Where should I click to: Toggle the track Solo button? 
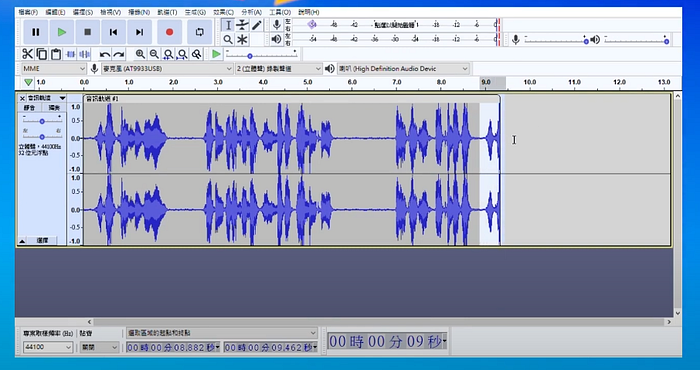(x=54, y=108)
